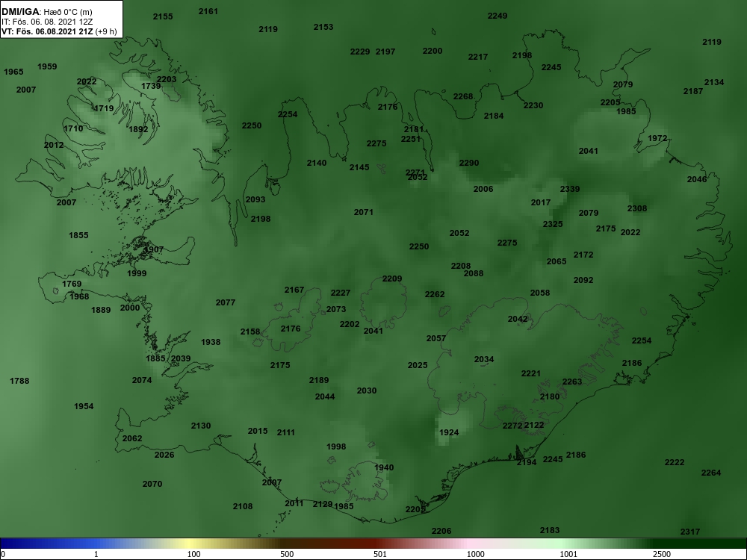Click the map value 1788

[x=19, y=381]
